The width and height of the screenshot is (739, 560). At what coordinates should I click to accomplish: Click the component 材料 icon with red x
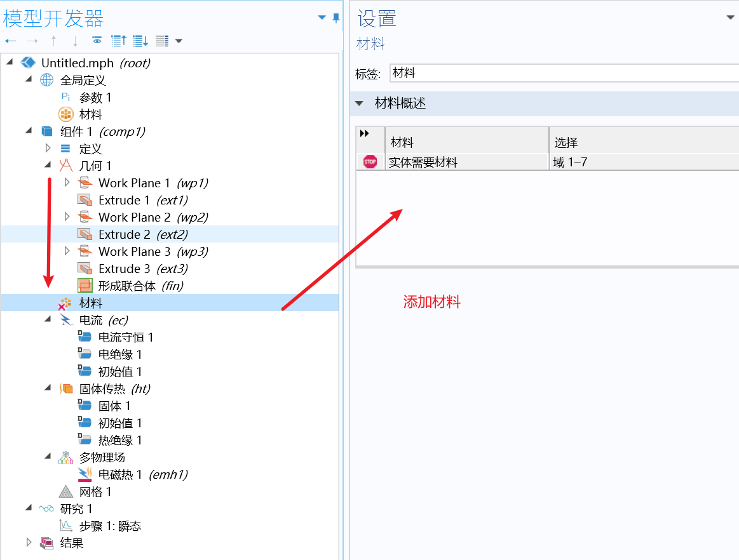pyautogui.click(x=65, y=303)
